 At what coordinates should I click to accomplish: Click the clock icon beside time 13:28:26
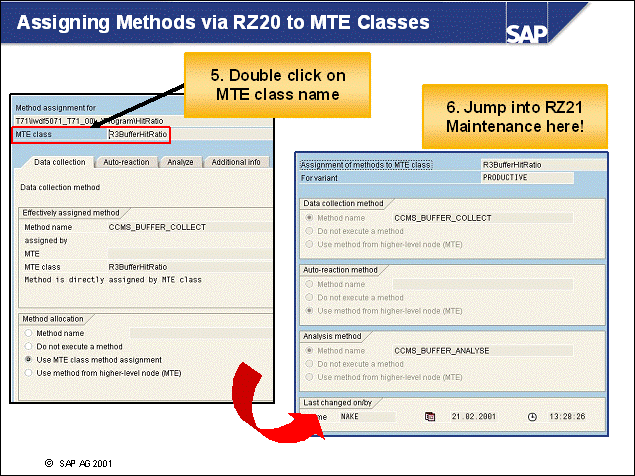coord(532,416)
